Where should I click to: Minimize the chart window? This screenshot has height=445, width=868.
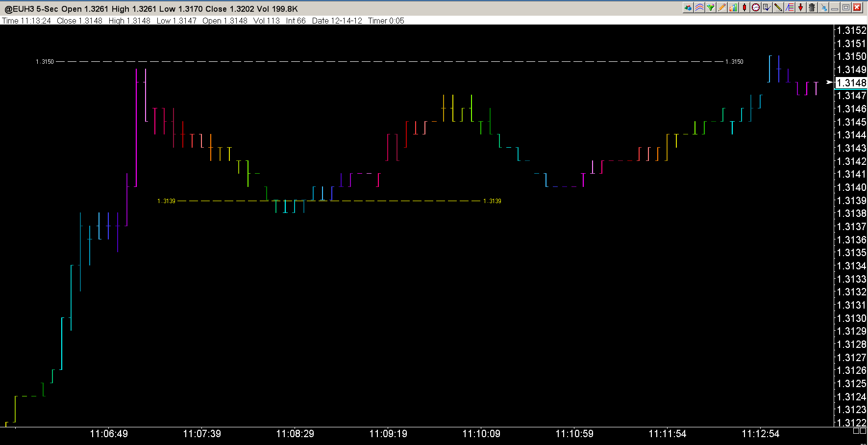tap(835, 7)
